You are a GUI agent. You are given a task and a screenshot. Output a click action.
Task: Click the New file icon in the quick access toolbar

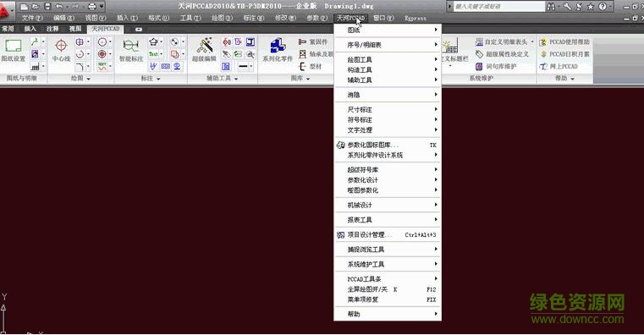[x=24, y=7]
